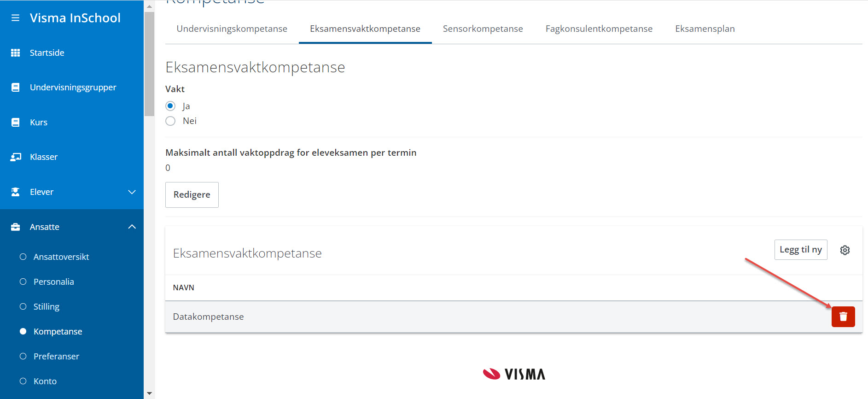Switch to the Eksamensplan tab
This screenshot has height=399, width=868.
coord(705,29)
